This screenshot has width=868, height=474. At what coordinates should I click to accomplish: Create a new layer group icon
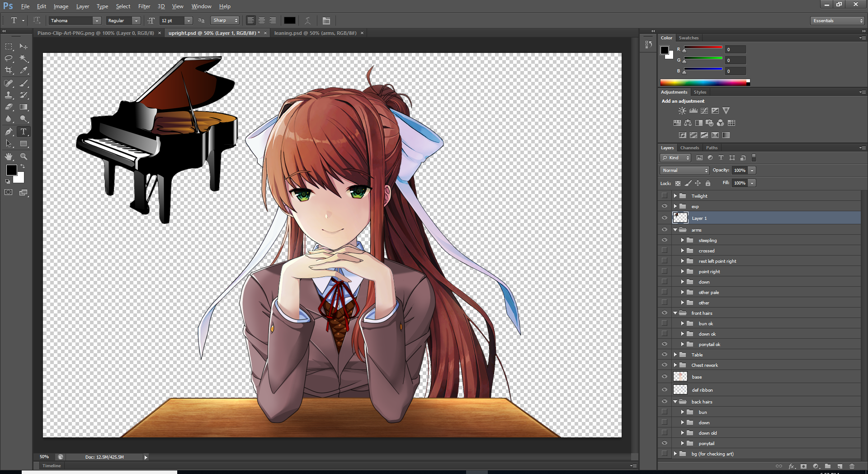pos(828,466)
